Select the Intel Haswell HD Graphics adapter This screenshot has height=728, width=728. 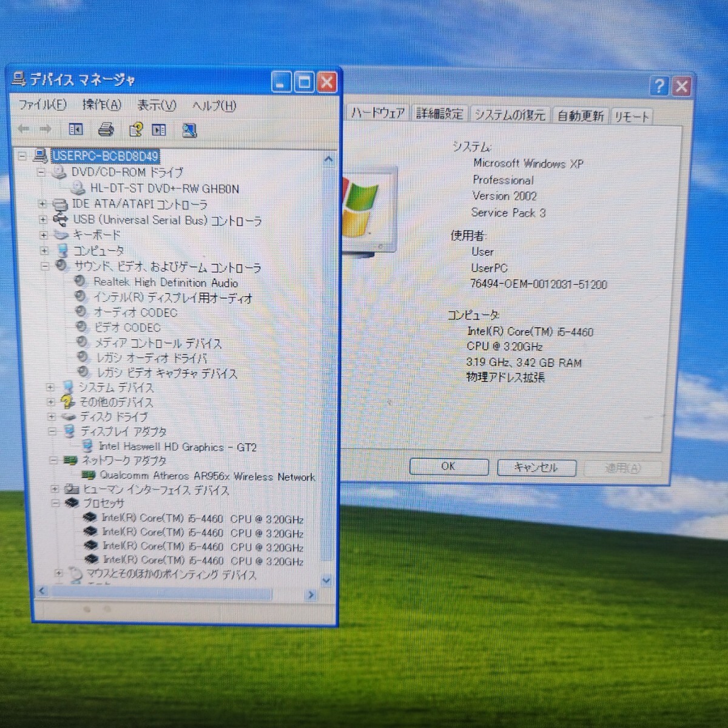(x=177, y=447)
